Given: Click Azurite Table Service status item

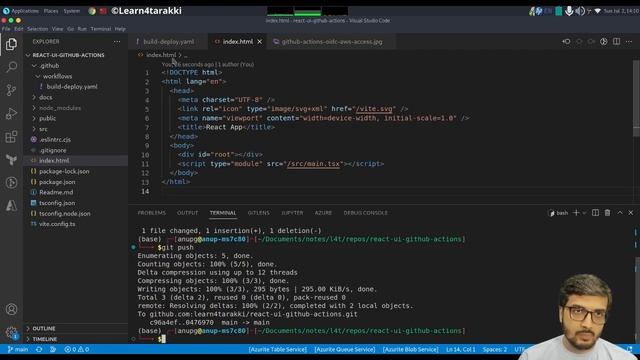Looking at the screenshot, I should pyautogui.click(x=278, y=349).
